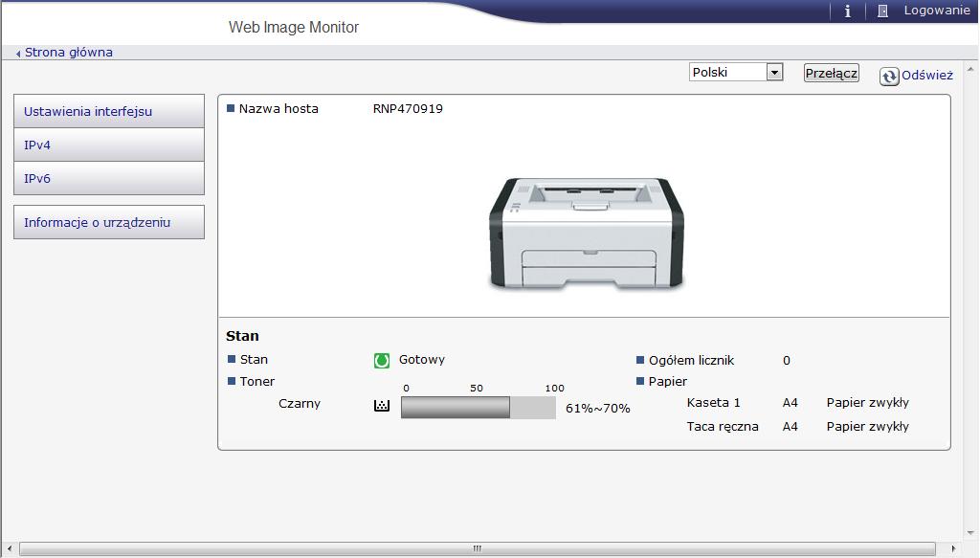Screen dimensions: 980x558
Task: Click the back arrow beside Strona główna
Action: 18,54
